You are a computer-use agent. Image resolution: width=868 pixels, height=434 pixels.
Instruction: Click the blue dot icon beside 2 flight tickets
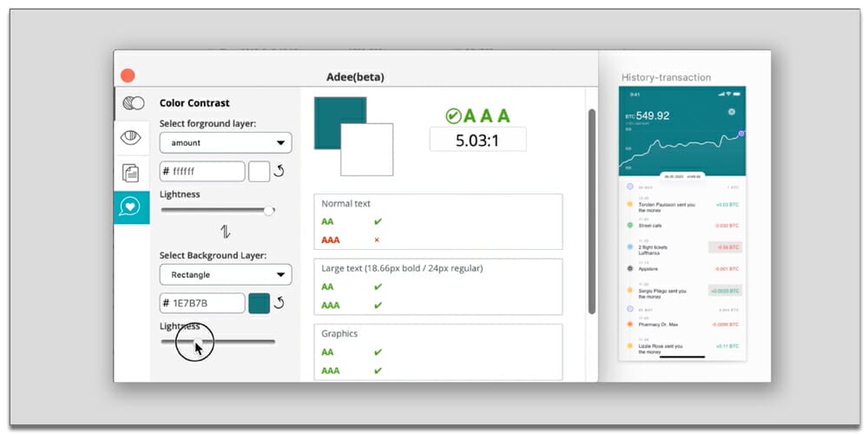point(630,247)
